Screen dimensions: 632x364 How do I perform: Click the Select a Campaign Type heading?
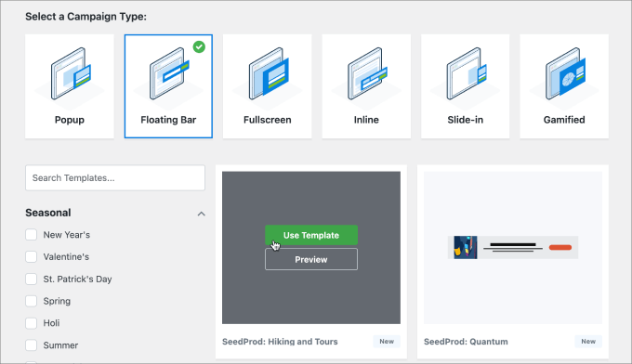coord(86,17)
